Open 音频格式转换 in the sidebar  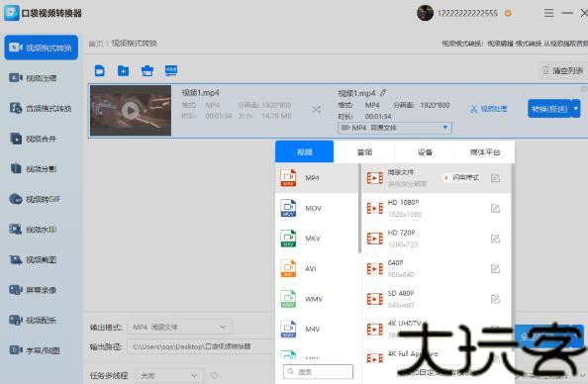point(42,109)
